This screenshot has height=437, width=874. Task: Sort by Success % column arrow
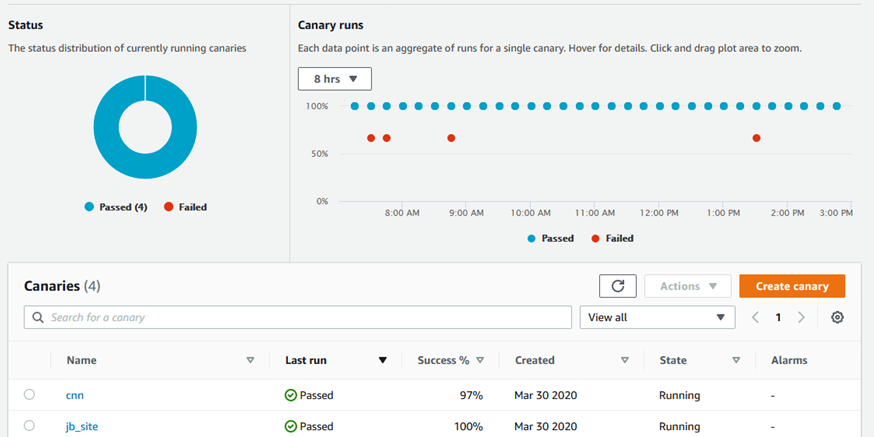[x=480, y=360]
